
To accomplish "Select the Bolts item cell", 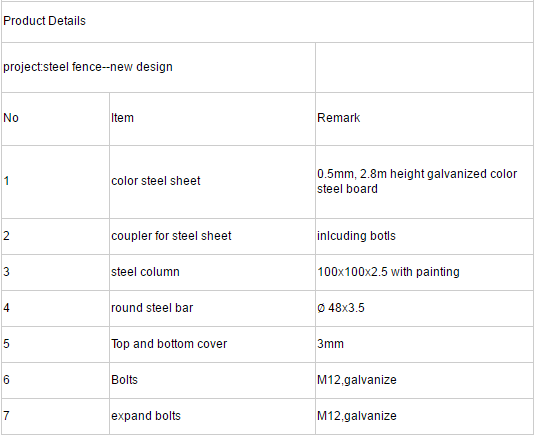I will (212, 380).
